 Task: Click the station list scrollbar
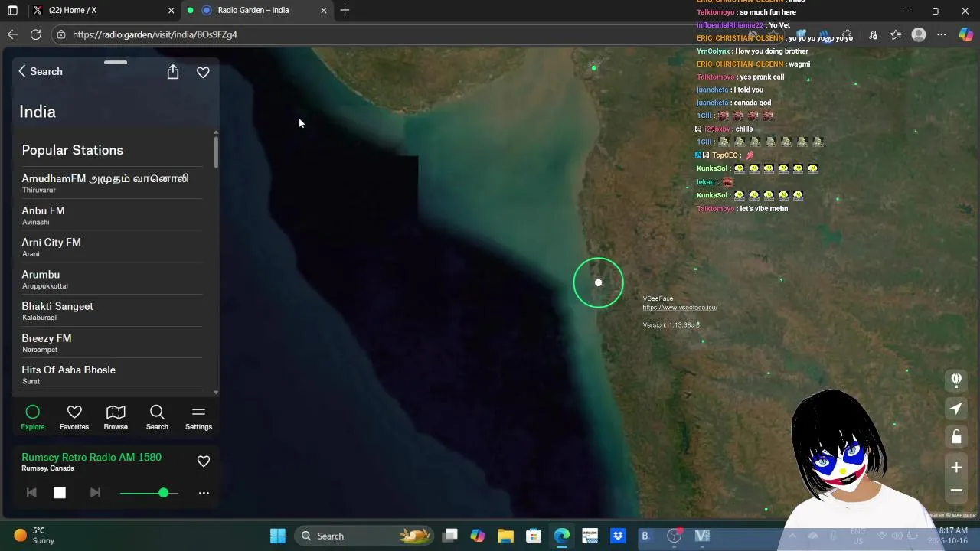click(216, 152)
